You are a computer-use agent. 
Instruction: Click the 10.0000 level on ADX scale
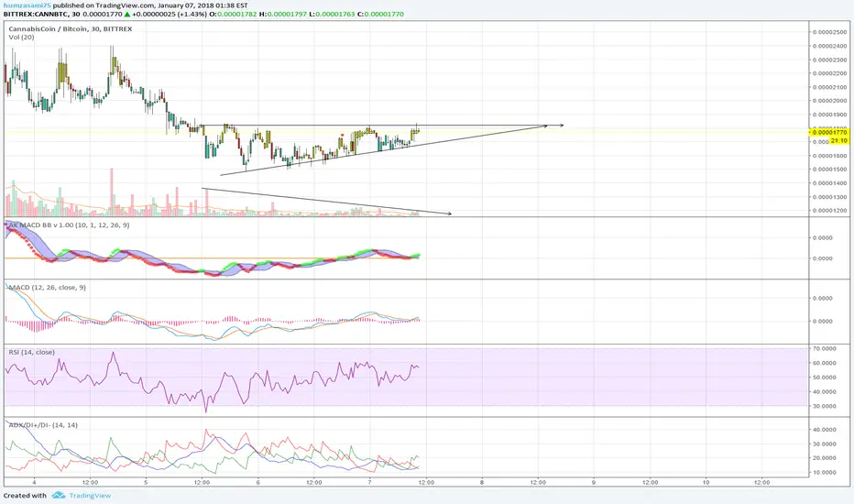tap(825, 473)
